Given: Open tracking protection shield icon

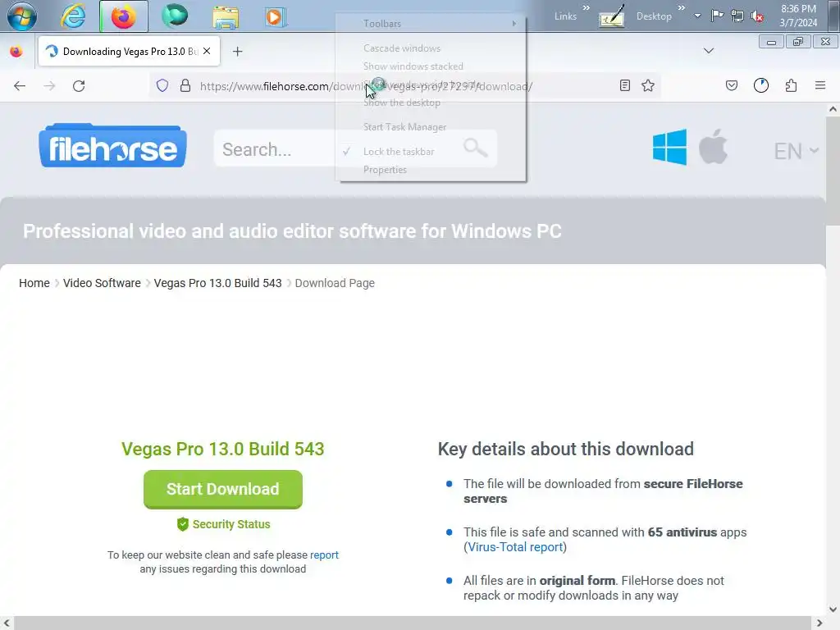Looking at the screenshot, I should (x=162, y=85).
